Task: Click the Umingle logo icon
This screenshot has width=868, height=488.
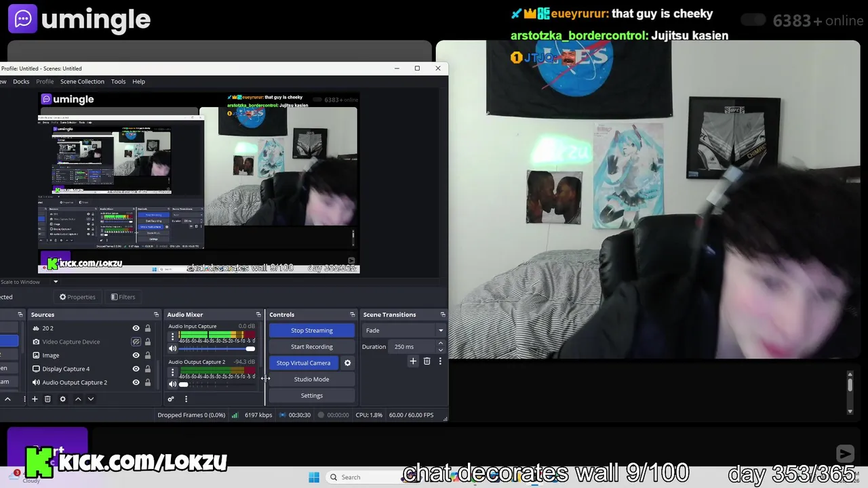Action: (22, 19)
